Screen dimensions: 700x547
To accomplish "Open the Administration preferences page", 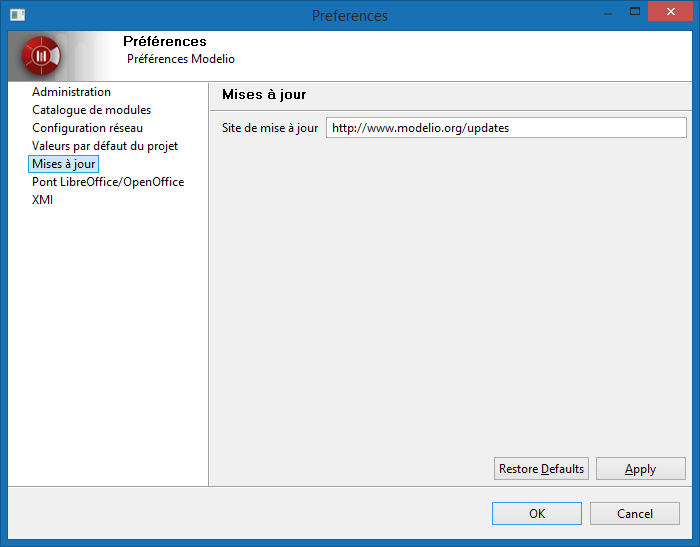I will [71, 92].
